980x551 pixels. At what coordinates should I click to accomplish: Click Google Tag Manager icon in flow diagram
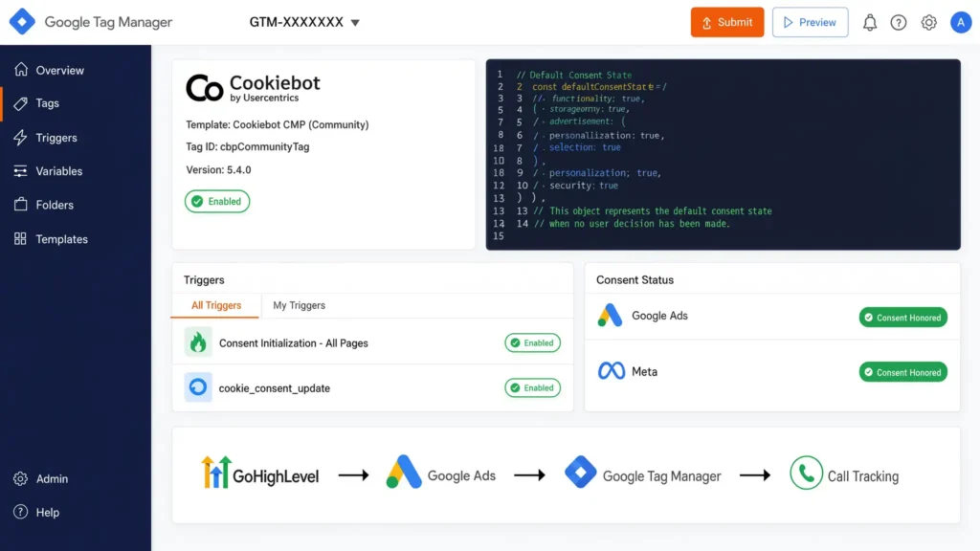point(580,473)
